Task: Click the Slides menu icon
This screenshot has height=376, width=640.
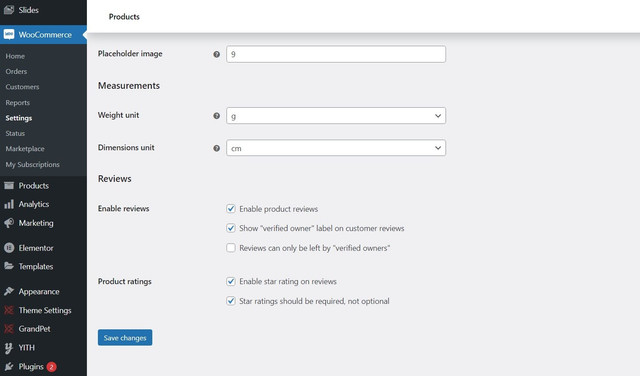Action: pyautogui.click(x=9, y=10)
